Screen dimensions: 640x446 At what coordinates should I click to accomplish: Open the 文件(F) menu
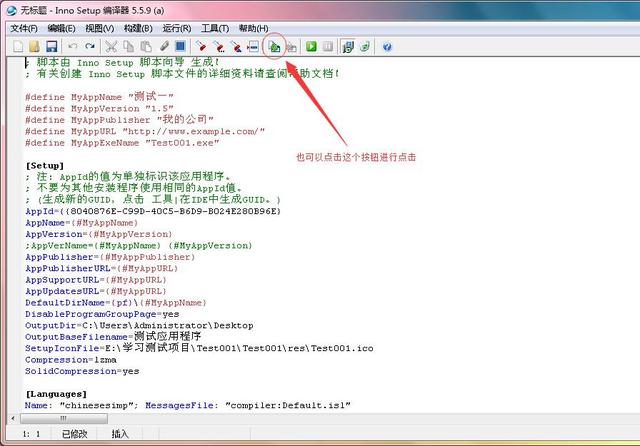[24, 28]
